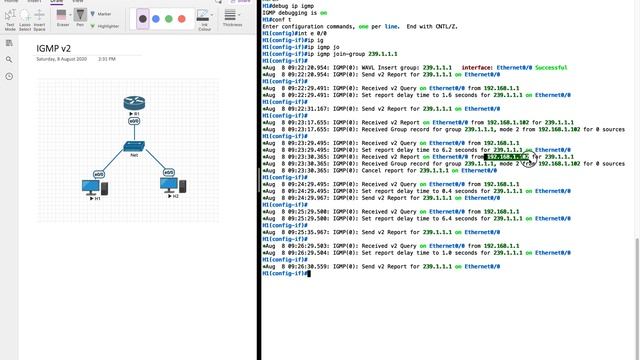Expand the Ink Colour dropdown arrow
Viewport: 640px width, 360px height.
tap(212, 15)
